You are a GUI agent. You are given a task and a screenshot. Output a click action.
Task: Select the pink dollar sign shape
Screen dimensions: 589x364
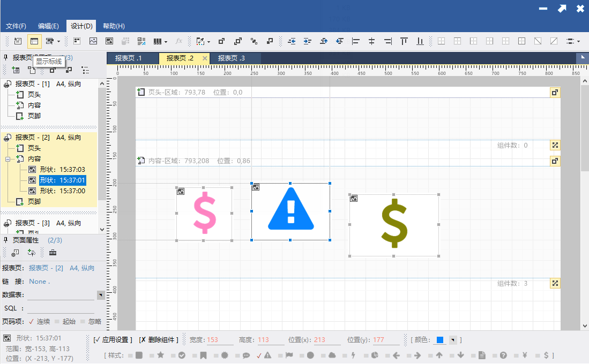[x=204, y=213]
